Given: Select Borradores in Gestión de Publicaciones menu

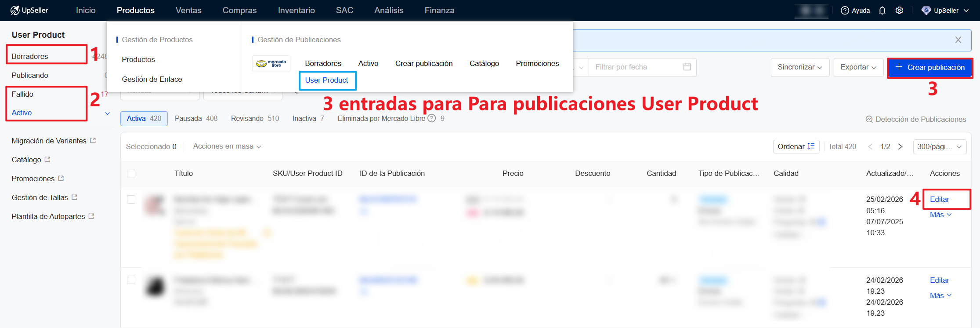Looking at the screenshot, I should click(323, 63).
